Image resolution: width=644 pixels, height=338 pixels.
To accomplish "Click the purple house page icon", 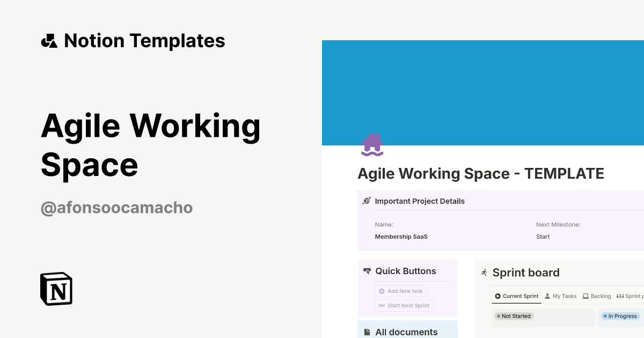I will tap(372, 144).
